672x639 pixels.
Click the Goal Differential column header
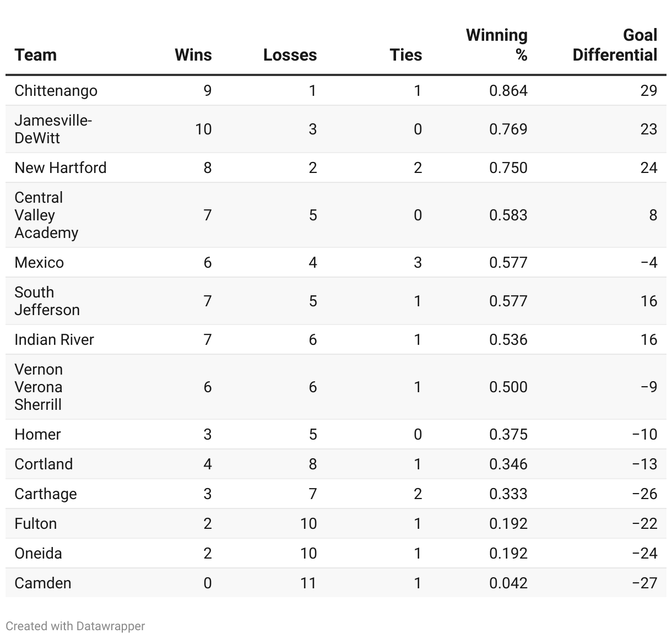(x=615, y=45)
